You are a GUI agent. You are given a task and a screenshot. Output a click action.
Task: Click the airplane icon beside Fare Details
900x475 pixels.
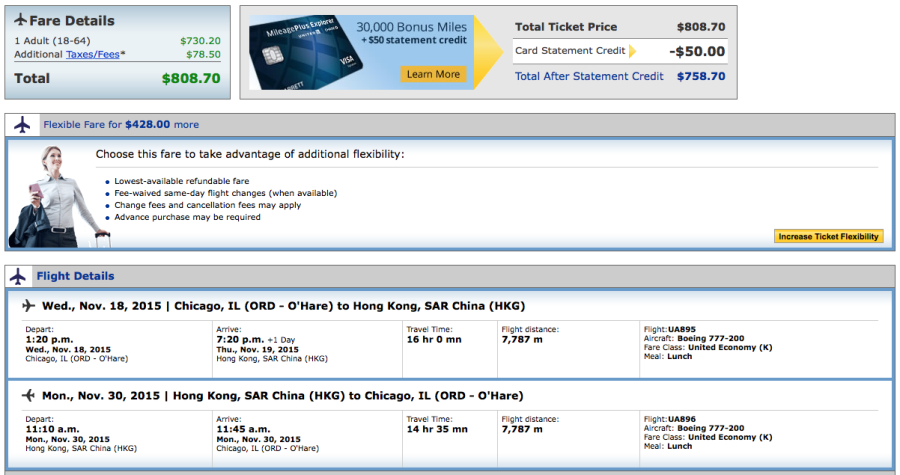[20, 20]
